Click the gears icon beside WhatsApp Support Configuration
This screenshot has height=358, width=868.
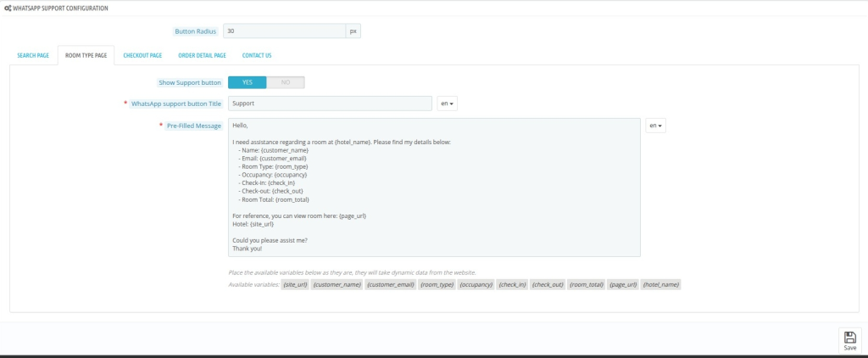pos(8,8)
